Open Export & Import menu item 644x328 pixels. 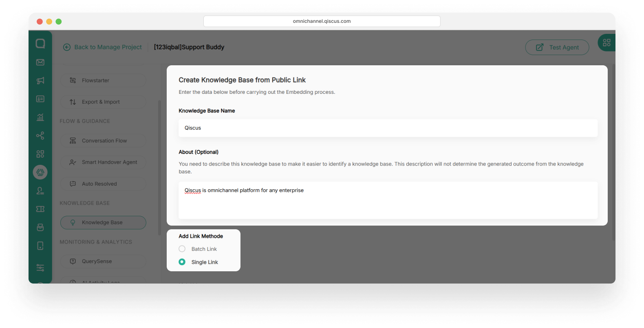click(103, 102)
